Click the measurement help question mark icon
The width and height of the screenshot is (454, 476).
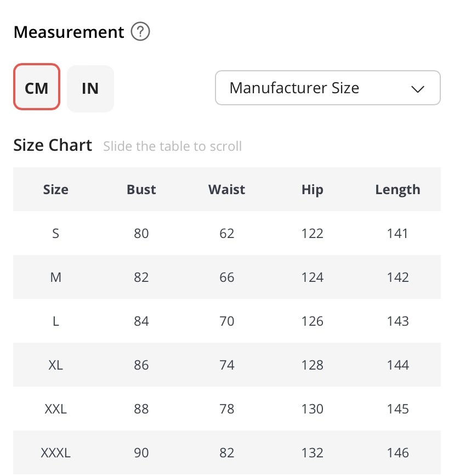141,32
